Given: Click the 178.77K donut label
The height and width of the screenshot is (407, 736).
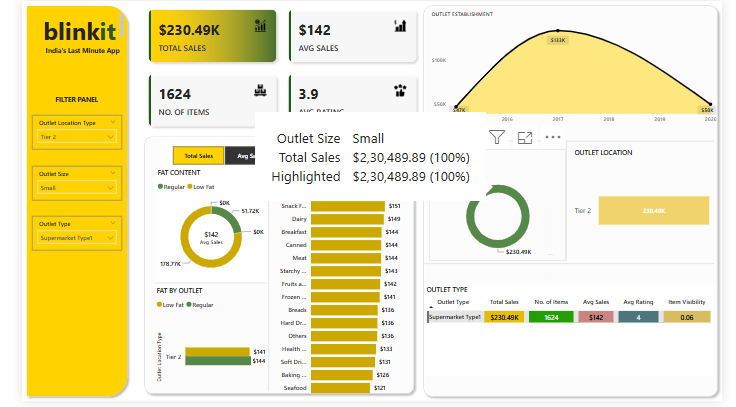Looking at the screenshot, I should (170, 264).
